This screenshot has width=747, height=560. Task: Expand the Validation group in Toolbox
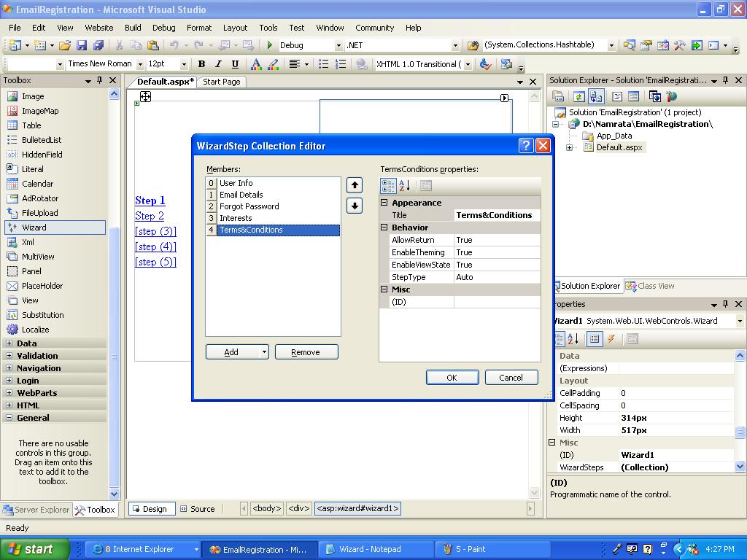coord(9,355)
